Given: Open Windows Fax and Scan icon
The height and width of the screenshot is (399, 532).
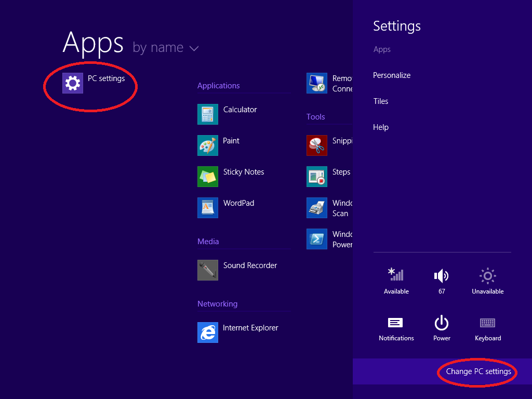Looking at the screenshot, I should (x=317, y=208).
